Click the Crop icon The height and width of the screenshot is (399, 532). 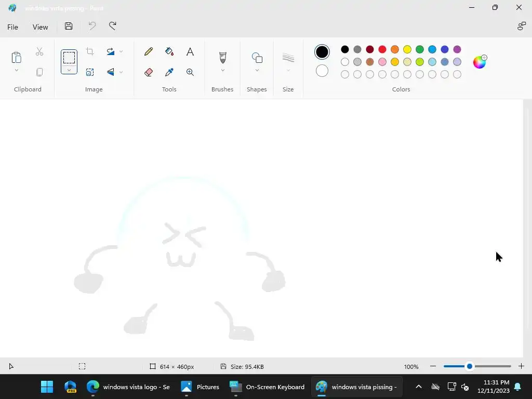90,51
